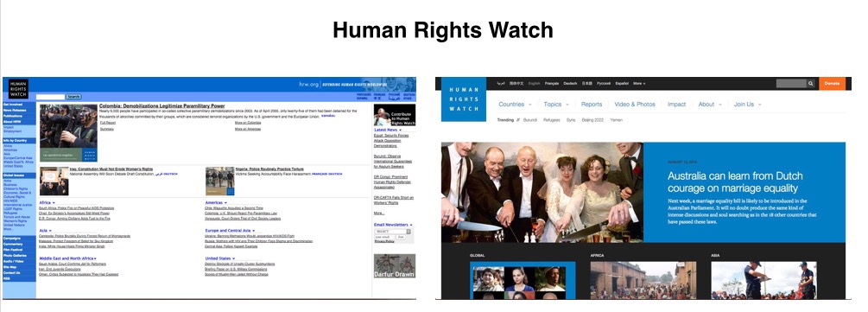Expand the Latest News arrow

click(400, 131)
